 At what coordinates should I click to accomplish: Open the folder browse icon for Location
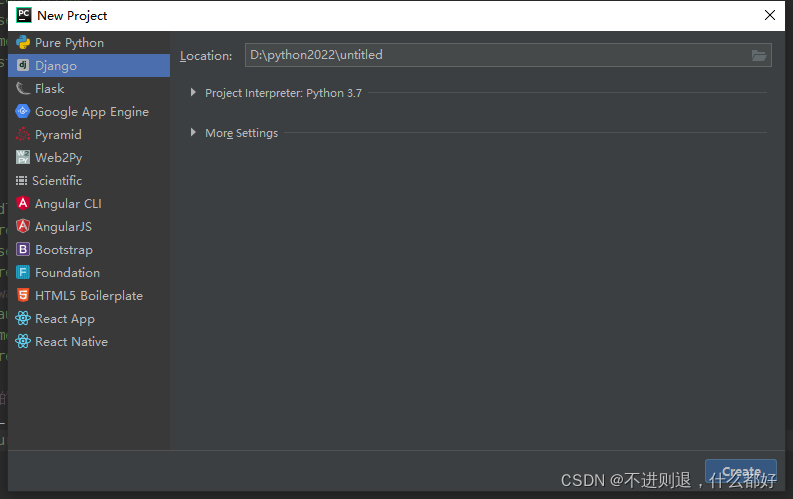[x=759, y=56]
